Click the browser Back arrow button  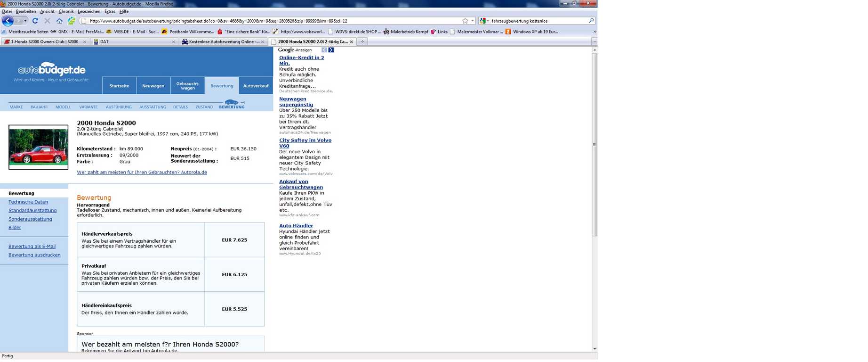[x=8, y=21]
